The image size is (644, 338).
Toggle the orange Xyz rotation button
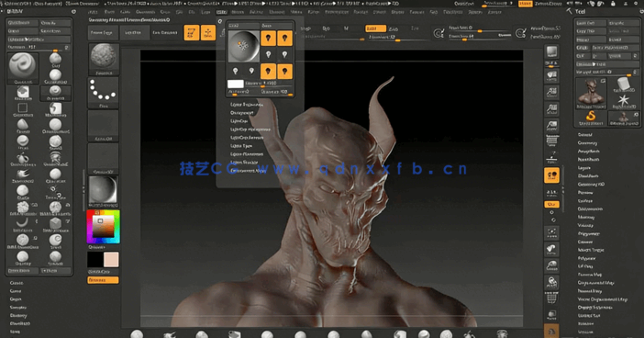pyautogui.click(x=551, y=205)
